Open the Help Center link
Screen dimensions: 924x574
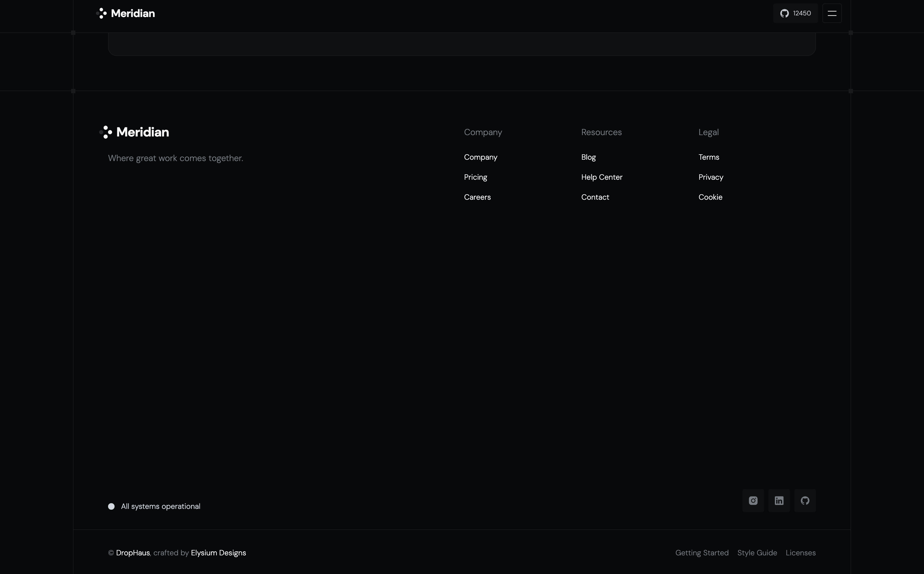coord(602,177)
